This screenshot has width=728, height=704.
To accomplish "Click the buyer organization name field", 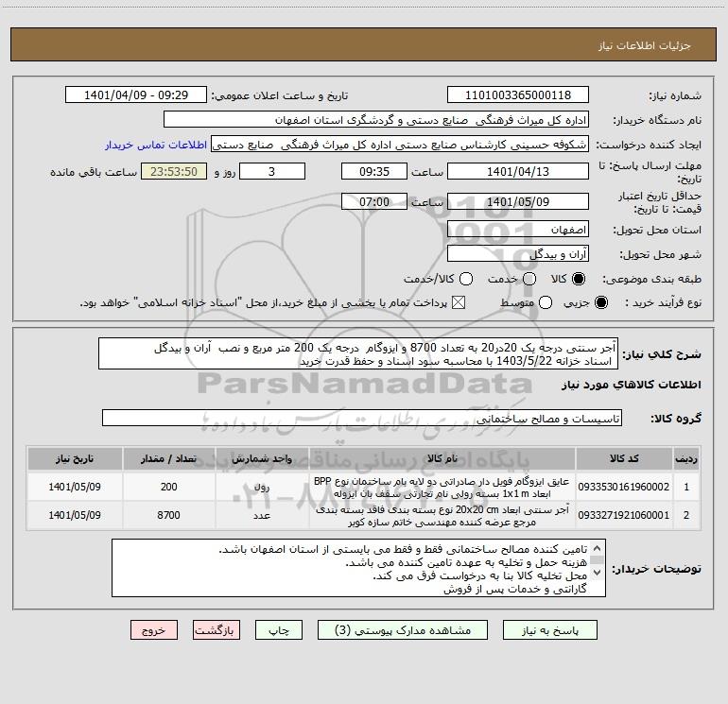I will click(x=376, y=120).
